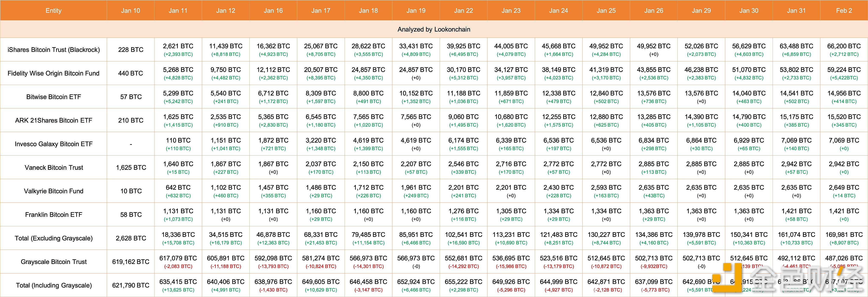
Task: Select the 12,338 BTC Bitwise Jan 24 cell
Action: [x=559, y=97]
